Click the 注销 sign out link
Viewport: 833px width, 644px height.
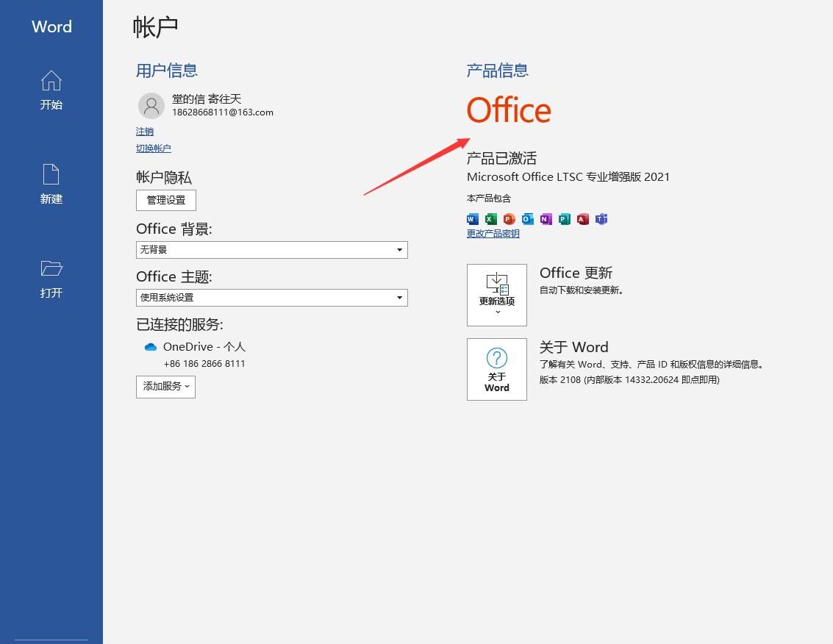coord(145,132)
